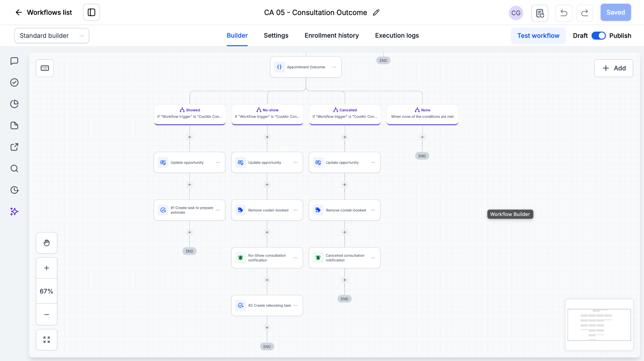This screenshot has height=361, width=644.
Task: Toggle the Draft/Publish switch
Action: point(598,36)
